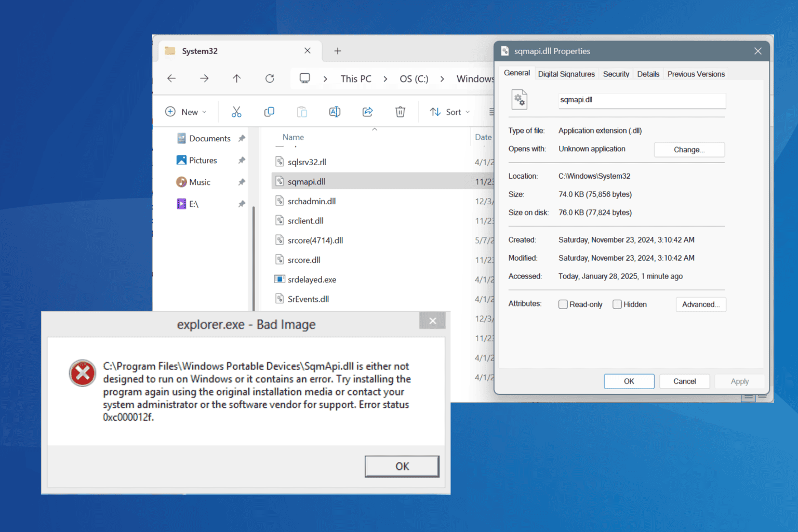Image resolution: width=798 pixels, height=532 pixels.
Task: Click This PC in the address bar
Action: coord(356,79)
